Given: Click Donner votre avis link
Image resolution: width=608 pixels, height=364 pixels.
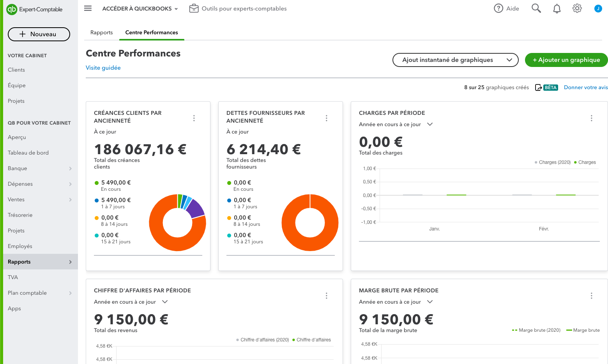Looking at the screenshot, I should (586, 88).
